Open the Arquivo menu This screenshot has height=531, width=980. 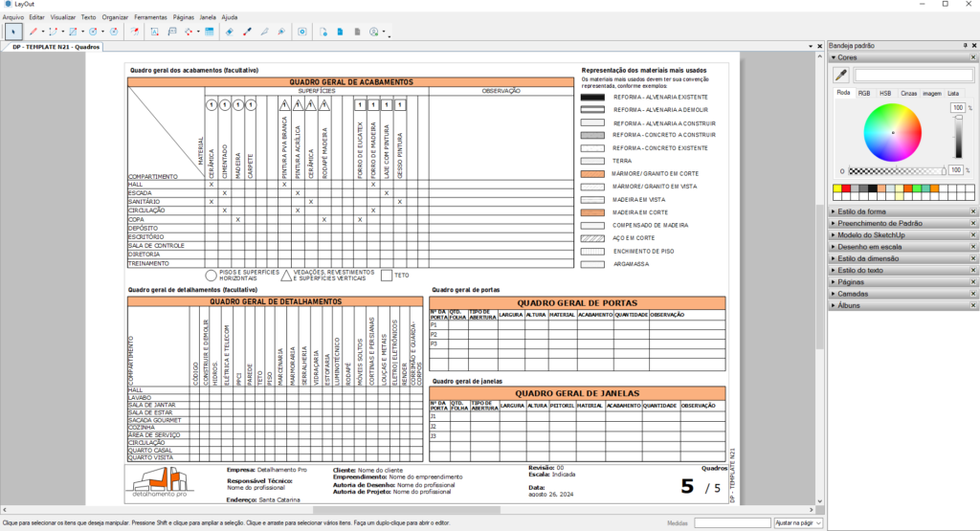[13, 17]
